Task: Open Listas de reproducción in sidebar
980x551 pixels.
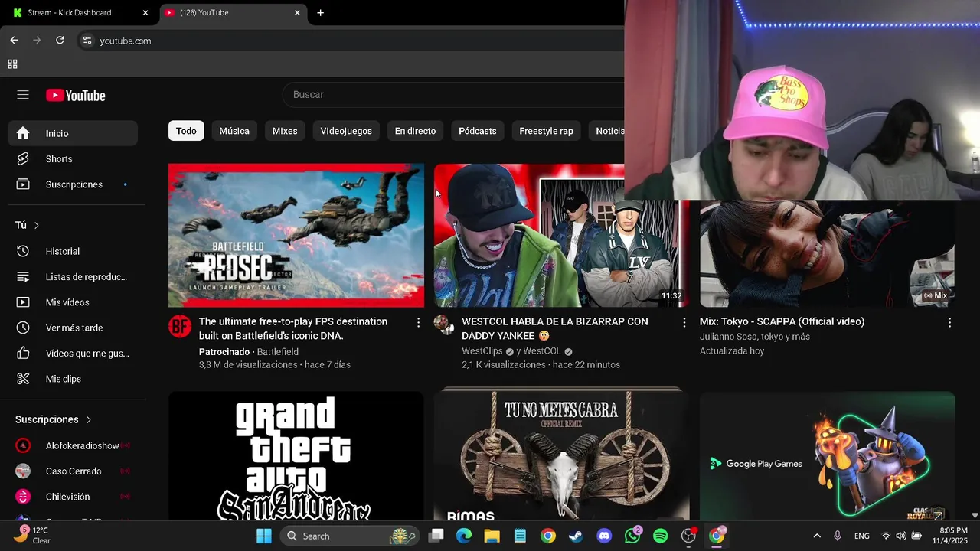Action: pos(73,277)
